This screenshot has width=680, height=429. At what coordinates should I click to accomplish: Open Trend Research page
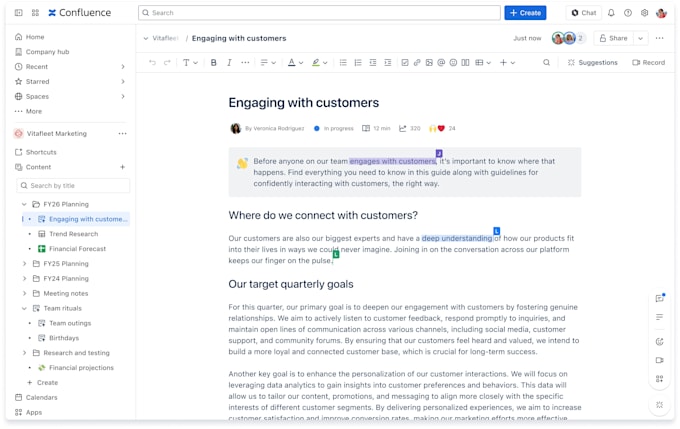click(73, 234)
